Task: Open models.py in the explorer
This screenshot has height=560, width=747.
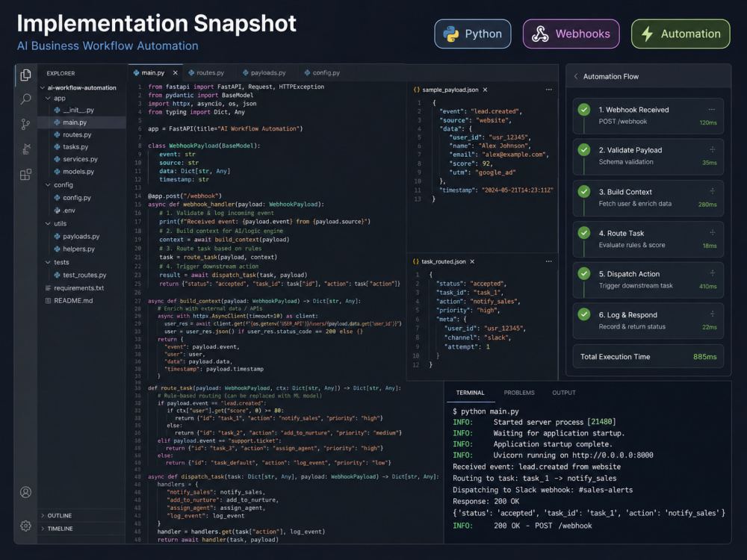Action: (81, 172)
